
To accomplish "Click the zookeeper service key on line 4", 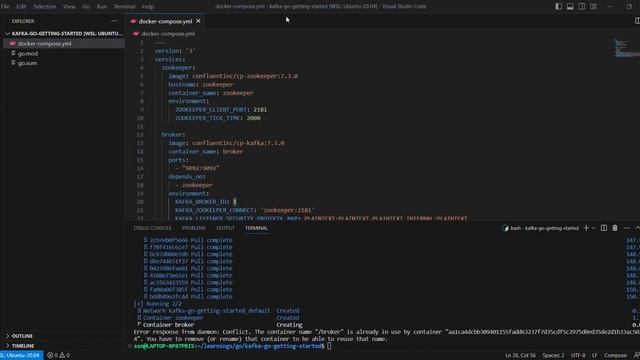I will (178, 68).
